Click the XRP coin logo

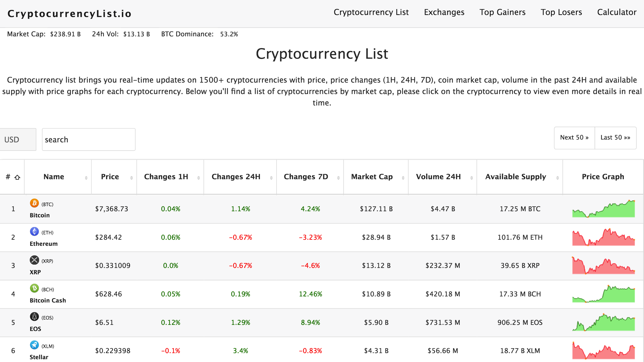click(34, 260)
